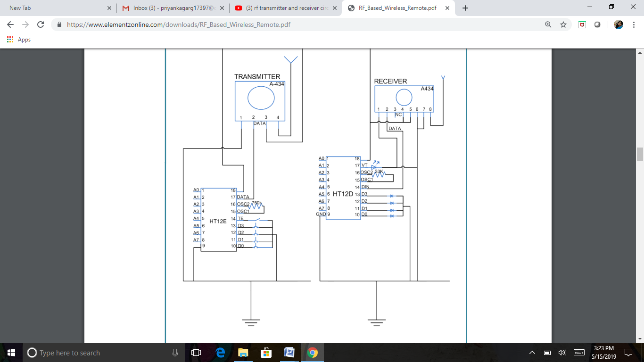Close the New Tab tab
644x362 pixels.
coord(109,8)
